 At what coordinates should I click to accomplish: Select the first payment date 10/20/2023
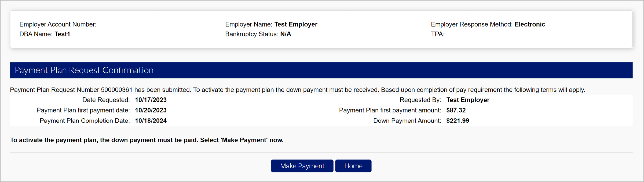[151, 110]
